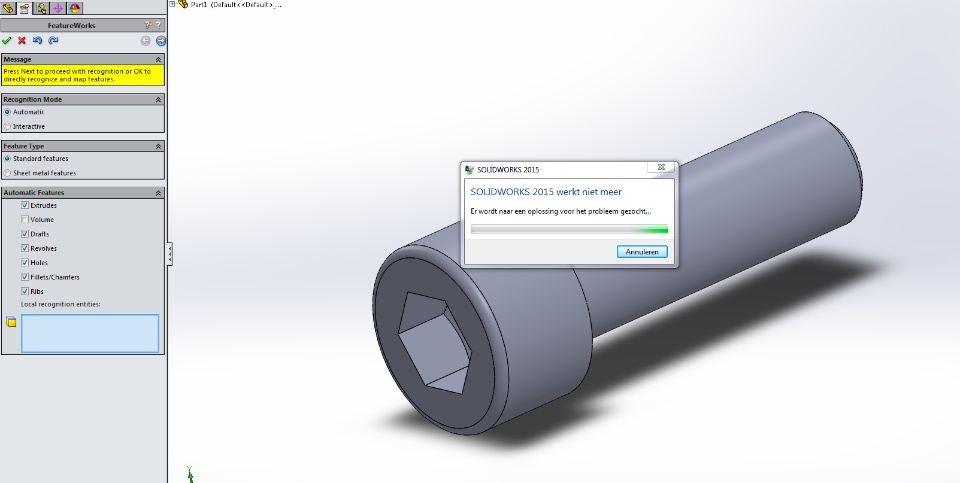This screenshot has width=960, height=483.
Task: Click the Redo arrow icon in FeatureWorks
Action: (x=53, y=40)
